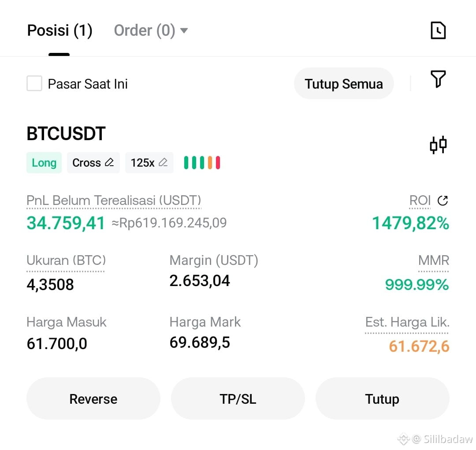The width and height of the screenshot is (476, 450).
Task: Tap the PnL Belum Terealisasi label
Action: (114, 201)
